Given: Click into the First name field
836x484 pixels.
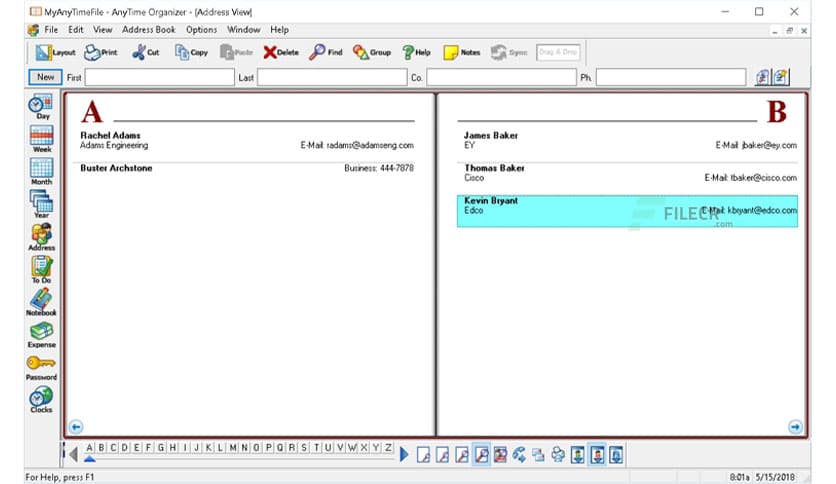Looking at the screenshot, I should click(x=159, y=77).
